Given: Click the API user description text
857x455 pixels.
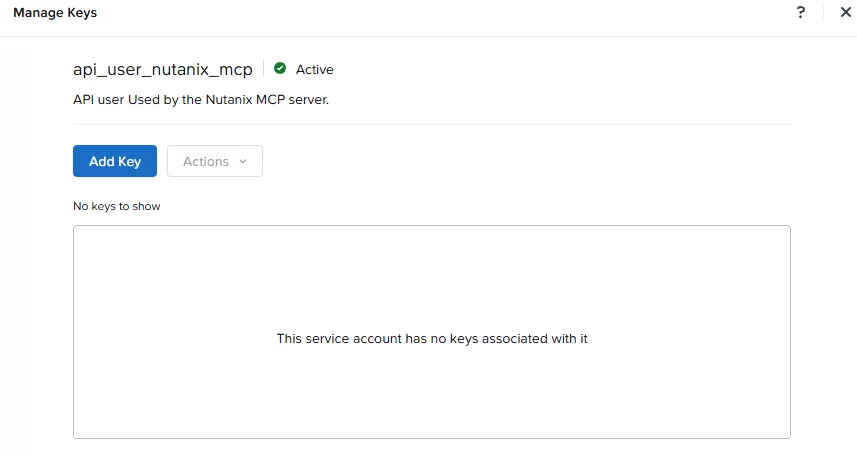Looking at the screenshot, I should pos(201,100).
